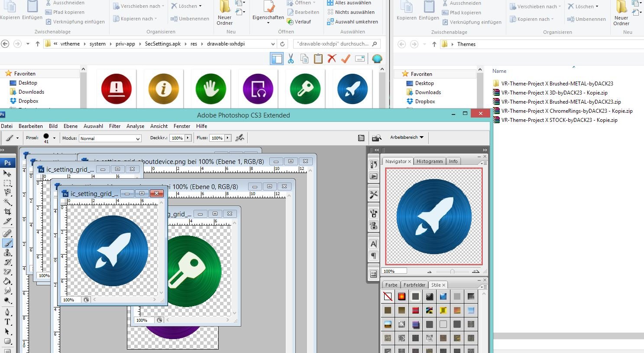Open the Character panel icon
This screenshot has width=644, height=353.
[373, 244]
